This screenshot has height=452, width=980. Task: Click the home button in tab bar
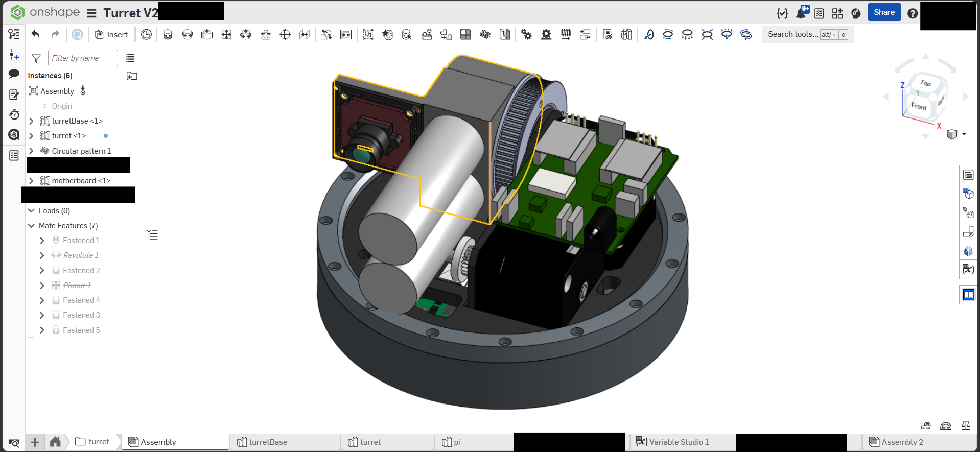(55, 442)
